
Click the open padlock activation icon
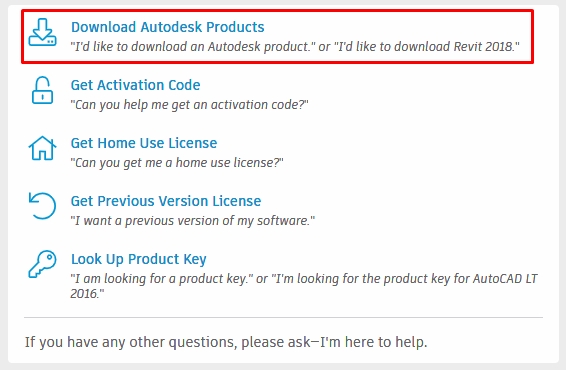(43, 90)
